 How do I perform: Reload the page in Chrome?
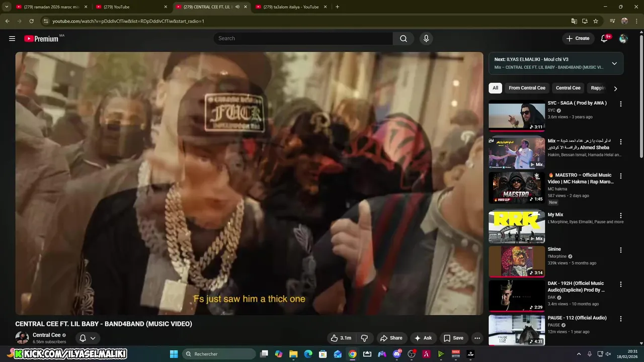pyautogui.click(x=31, y=21)
